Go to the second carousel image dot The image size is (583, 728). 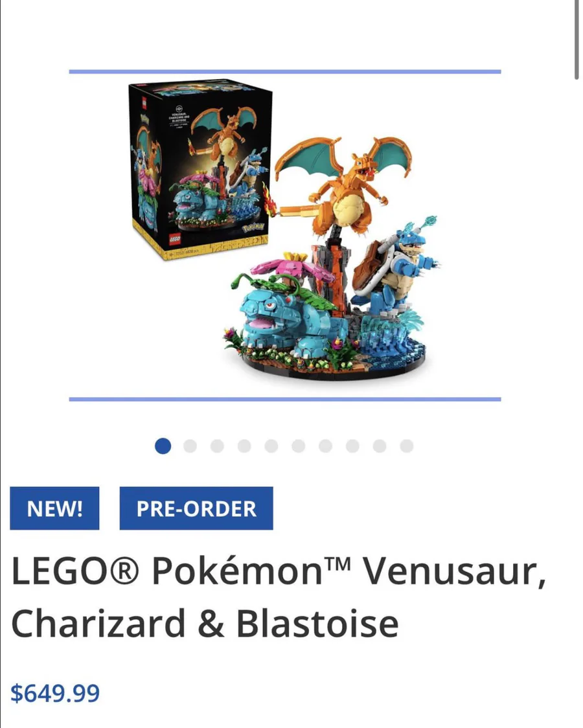point(190,446)
